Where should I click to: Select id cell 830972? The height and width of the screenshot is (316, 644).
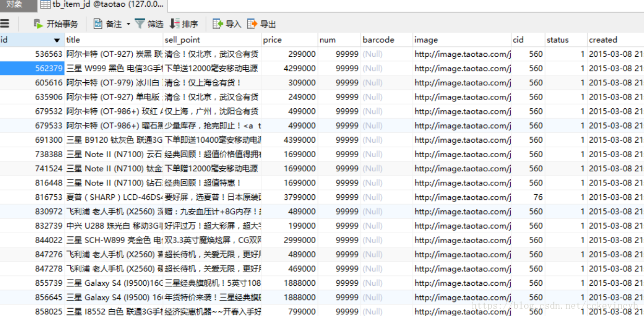[32, 211]
